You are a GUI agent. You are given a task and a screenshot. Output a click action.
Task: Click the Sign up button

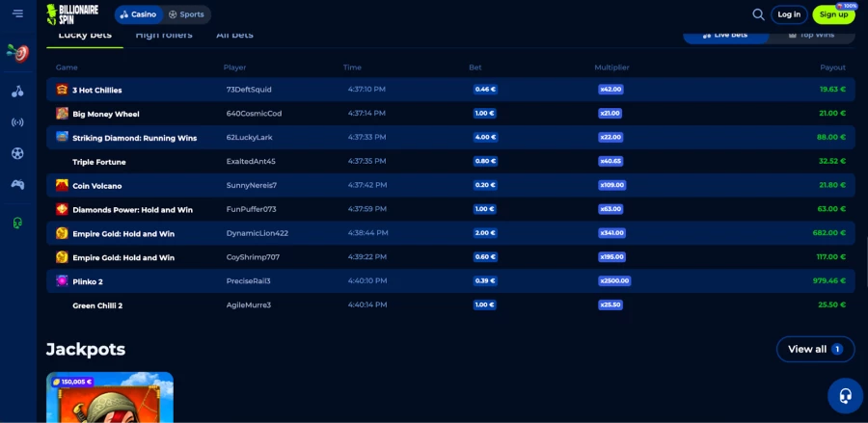coord(833,14)
